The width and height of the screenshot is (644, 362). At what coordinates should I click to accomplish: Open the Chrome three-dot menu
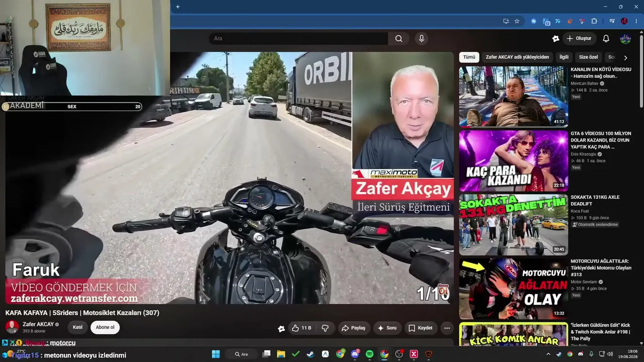coord(636,21)
